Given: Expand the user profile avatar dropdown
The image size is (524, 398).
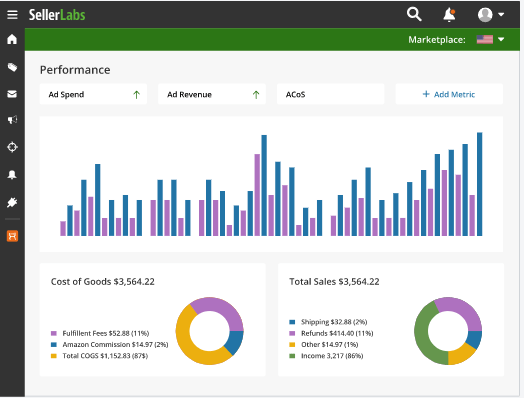Looking at the screenshot, I should point(491,15).
